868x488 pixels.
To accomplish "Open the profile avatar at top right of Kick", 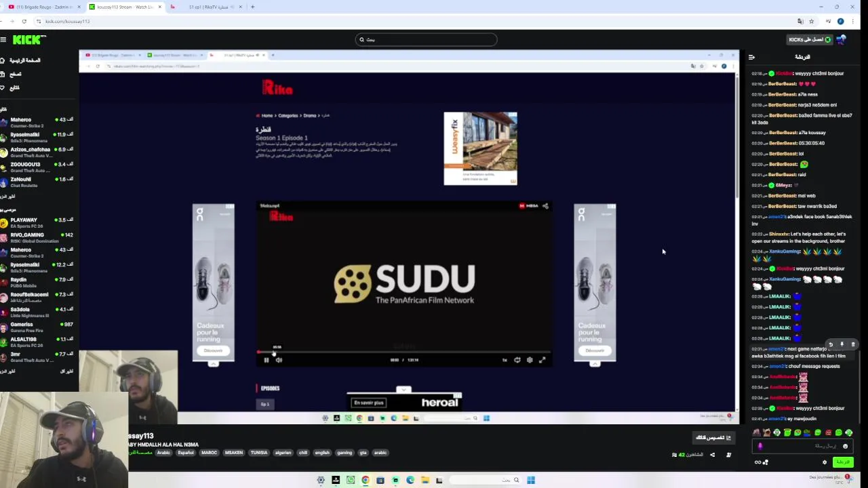I will (x=841, y=40).
